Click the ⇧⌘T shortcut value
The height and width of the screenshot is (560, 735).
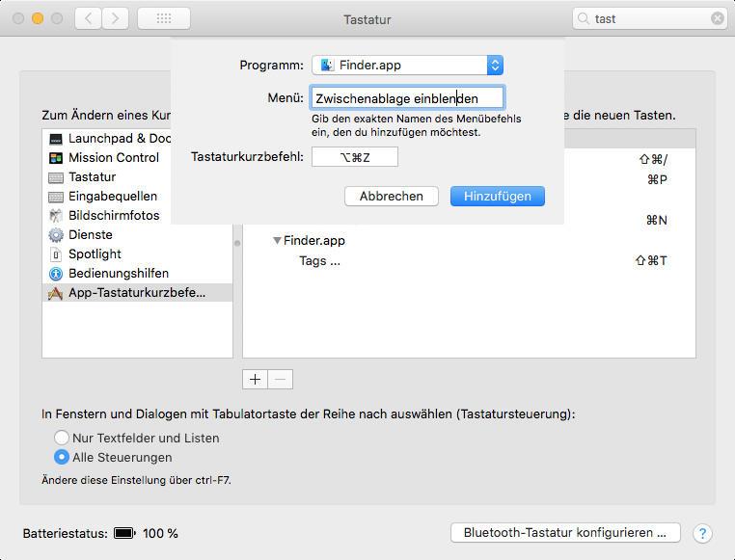click(651, 261)
